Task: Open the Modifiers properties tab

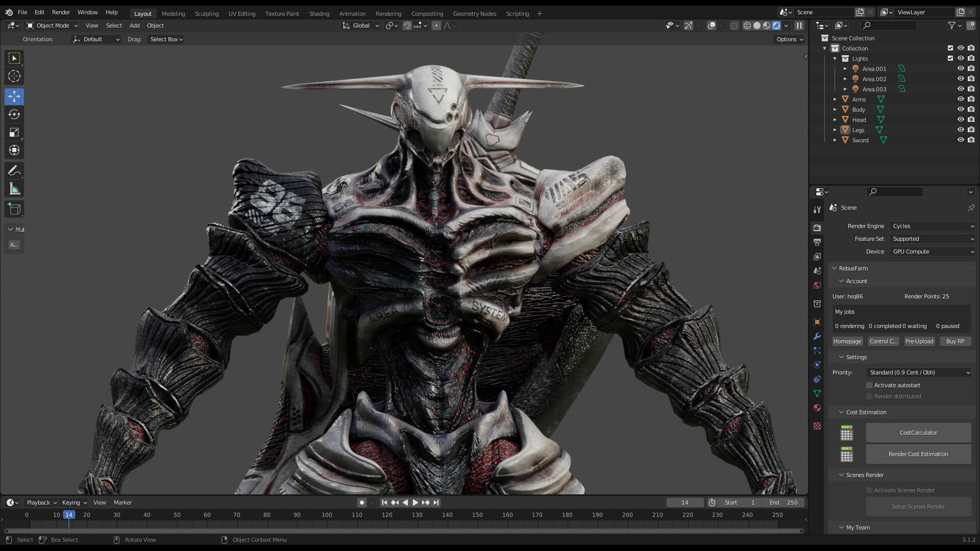Action: click(x=817, y=336)
